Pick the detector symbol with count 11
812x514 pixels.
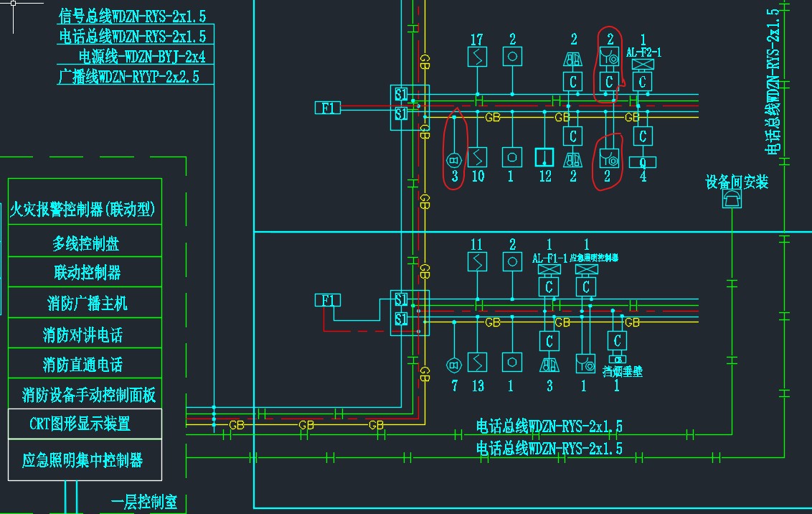pyautogui.click(x=477, y=261)
